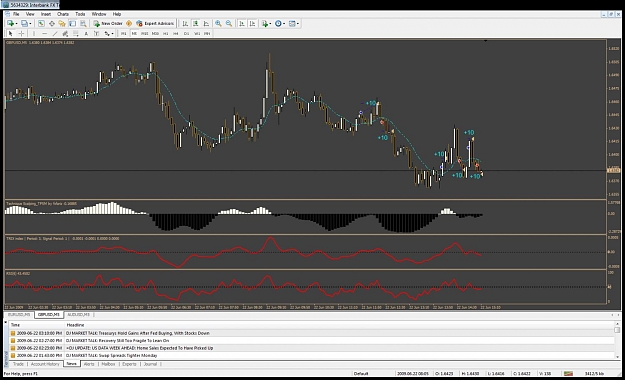
Task: Click connection status bars icon in status bar
Action: [568, 374]
